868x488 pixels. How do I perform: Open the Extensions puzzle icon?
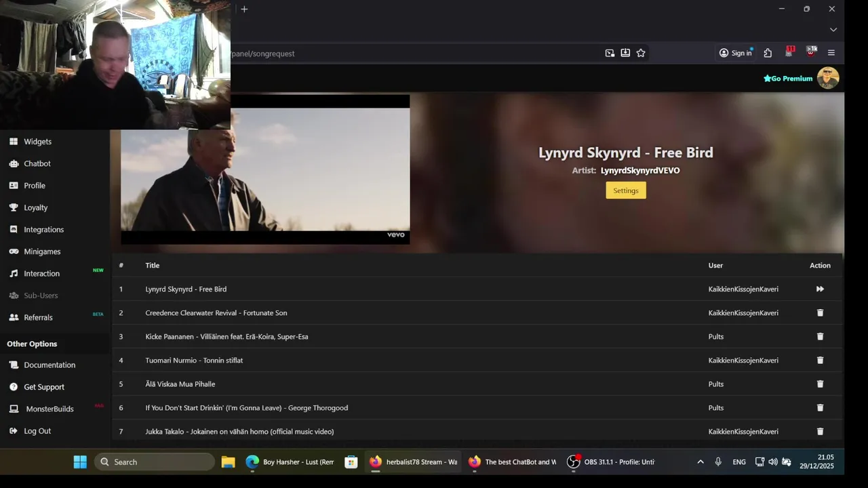click(x=768, y=53)
